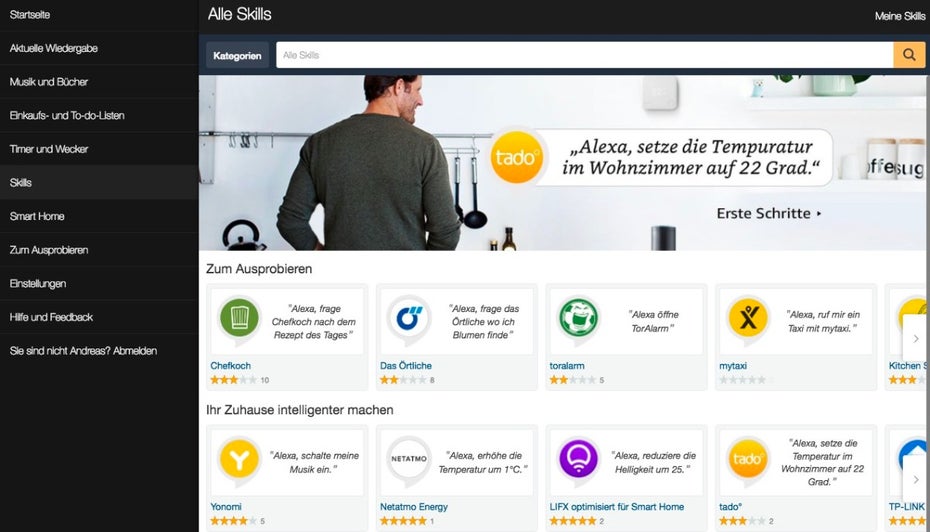
Task: Click the LIFX star rating
Action: click(x=573, y=521)
